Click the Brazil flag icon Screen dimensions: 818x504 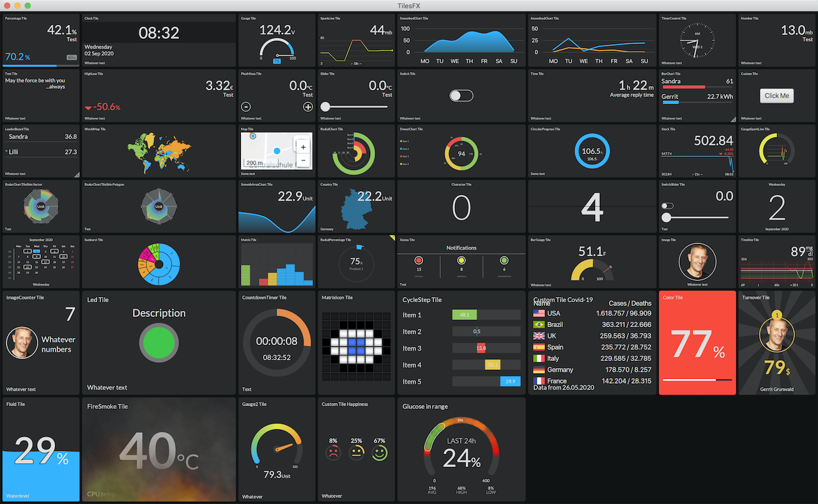(539, 325)
